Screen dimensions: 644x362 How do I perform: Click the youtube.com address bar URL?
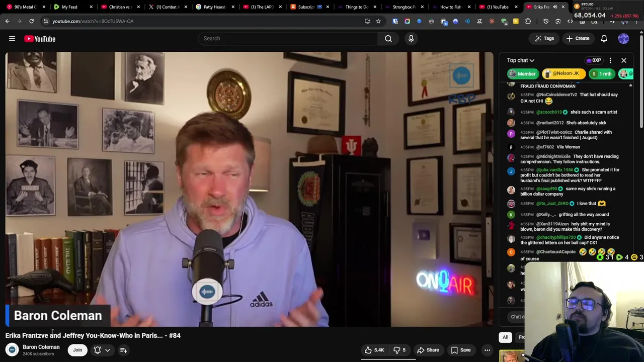[x=93, y=21]
